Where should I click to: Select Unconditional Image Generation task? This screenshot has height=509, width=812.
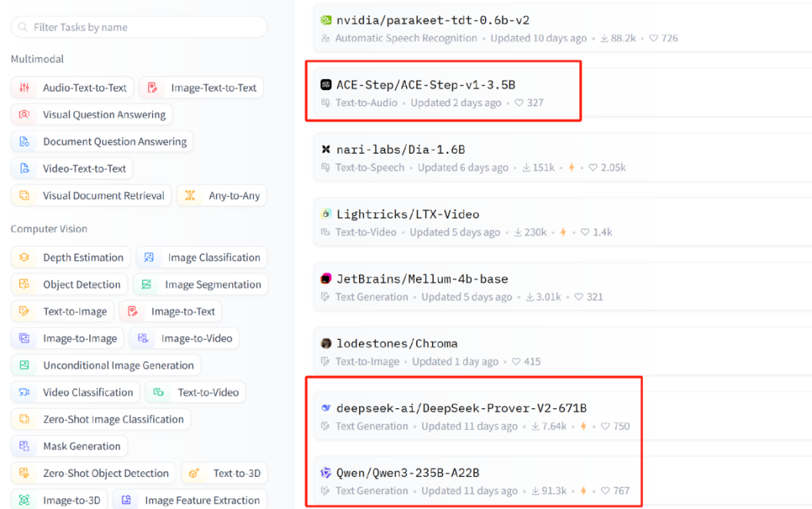click(105, 365)
